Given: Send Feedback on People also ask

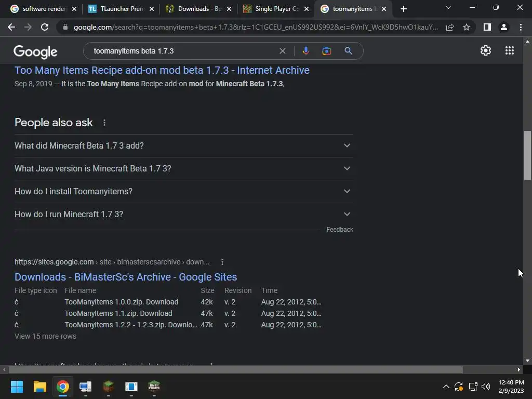Looking at the screenshot, I should 340,230.
